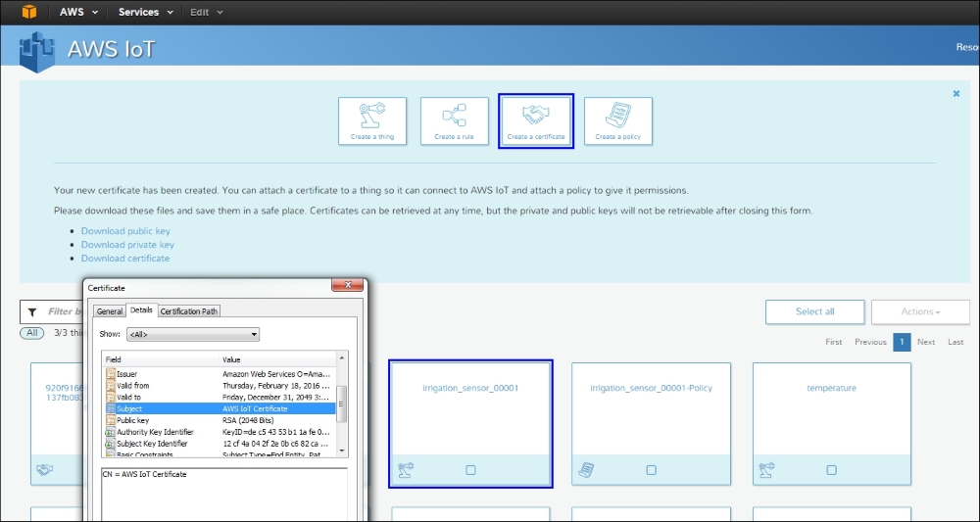
Task: Close the certificate creation panel
Action: [956, 94]
